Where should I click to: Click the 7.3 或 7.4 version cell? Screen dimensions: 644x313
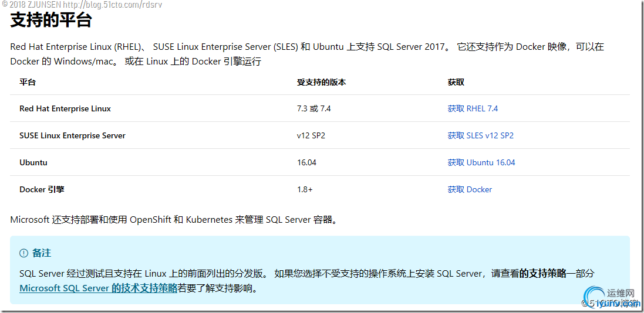[314, 108]
